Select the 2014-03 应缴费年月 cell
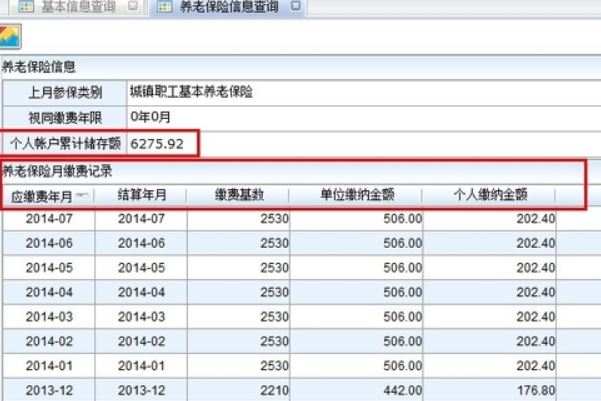Image resolution: width=601 pixels, height=401 pixels. point(49,317)
